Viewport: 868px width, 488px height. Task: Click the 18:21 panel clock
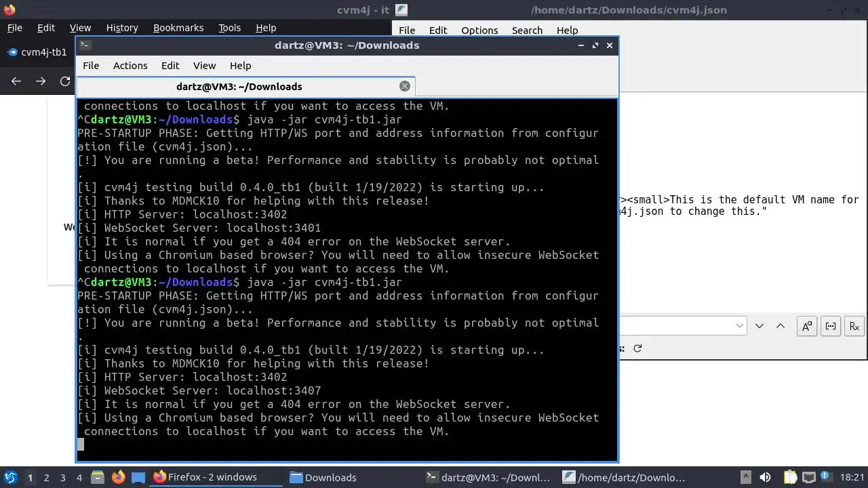tap(852, 477)
